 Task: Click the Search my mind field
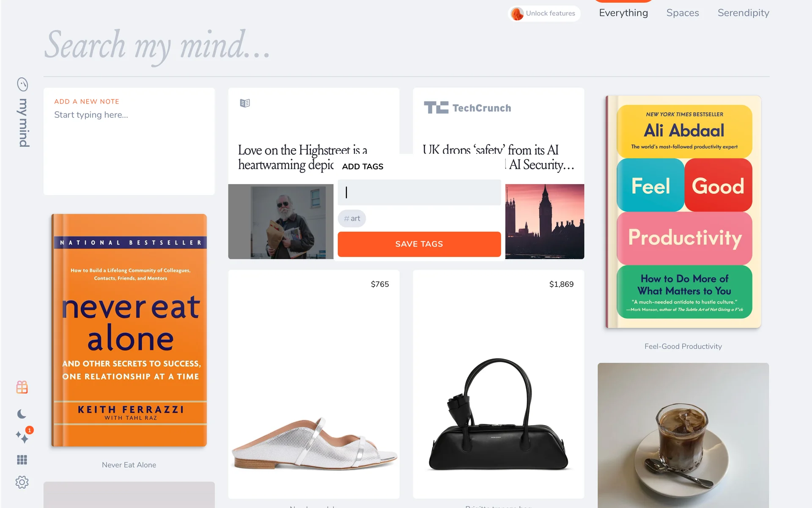click(406, 44)
